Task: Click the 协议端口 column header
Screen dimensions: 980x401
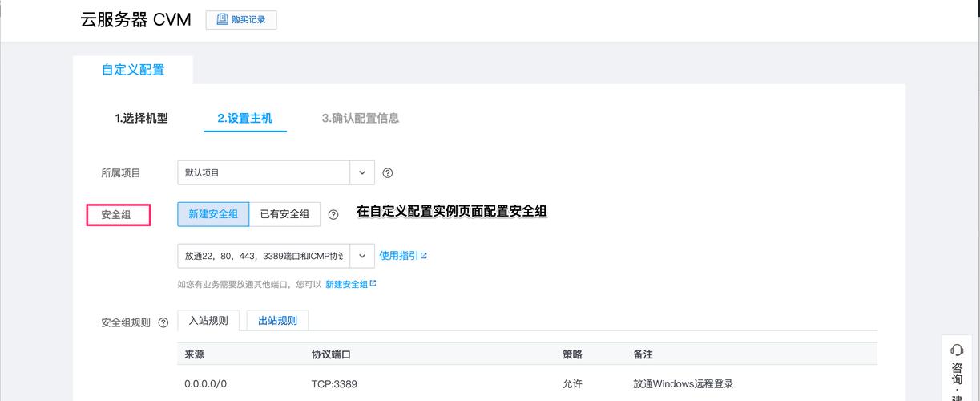Action: click(331, 354)
